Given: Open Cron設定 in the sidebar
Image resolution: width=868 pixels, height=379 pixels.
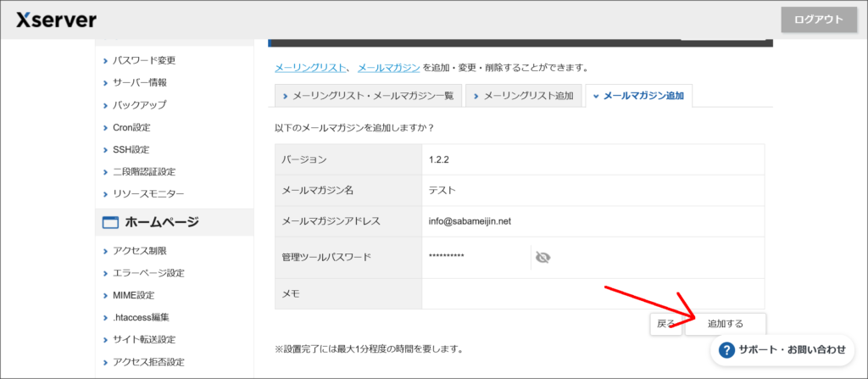Looking at the screenshot, I should (x=131, y=127).
